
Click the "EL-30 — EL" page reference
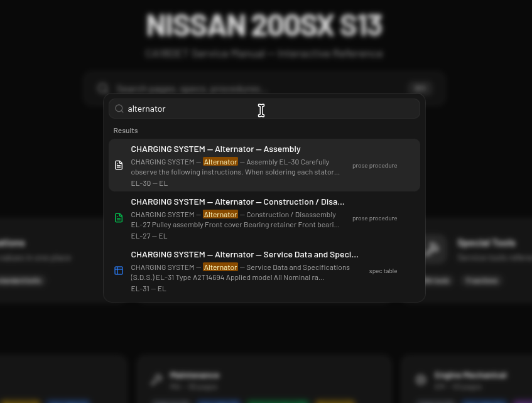(x=149, y=183)
